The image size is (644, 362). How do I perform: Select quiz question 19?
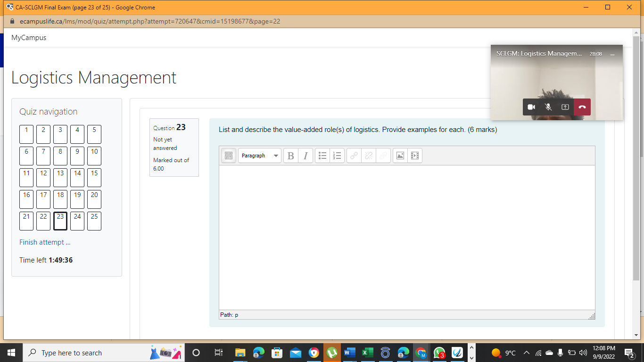[77, 199]
